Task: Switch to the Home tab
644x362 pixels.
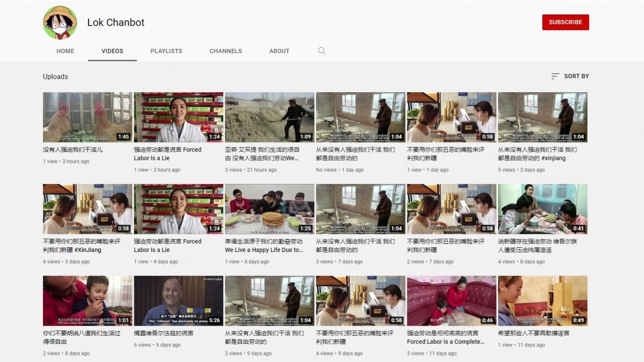Action: click(x=65, y=51)
